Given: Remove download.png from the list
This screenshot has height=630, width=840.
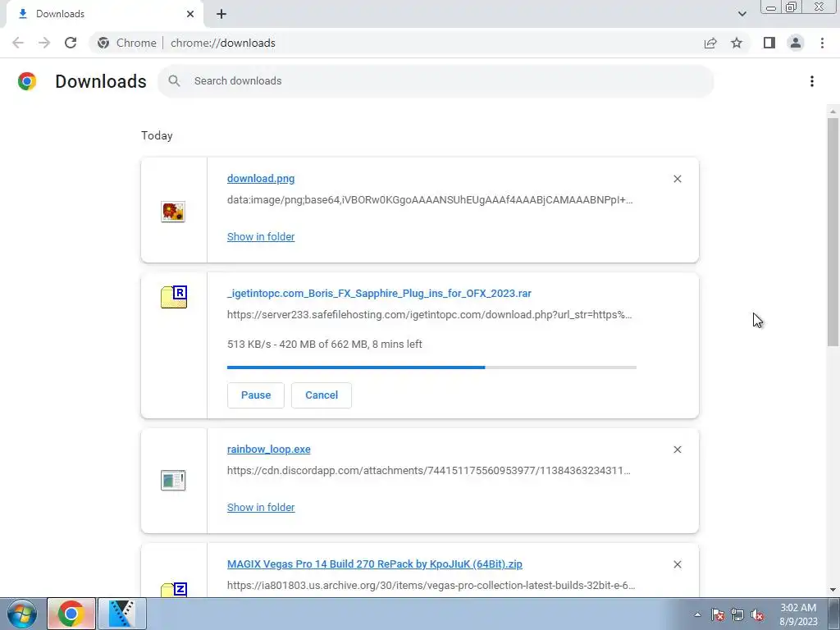Looking at the screenshot, I should pyautogui.click(x=677, y=179).
